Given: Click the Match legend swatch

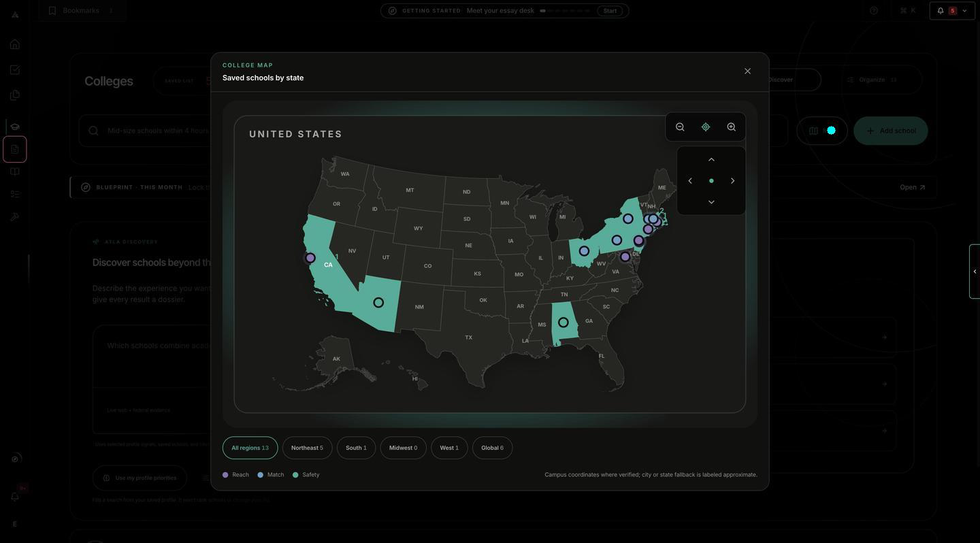Looking at the screenshot, I should click(x=260, y=475).
